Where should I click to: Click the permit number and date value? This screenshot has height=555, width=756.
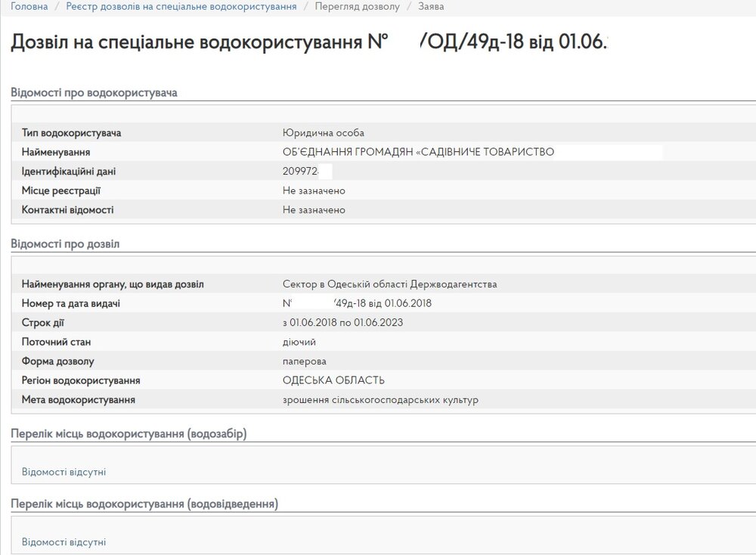(357, 303)
